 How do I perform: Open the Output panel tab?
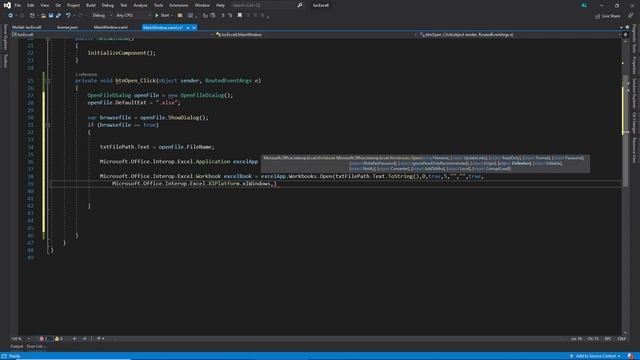[x=17, y=347]
